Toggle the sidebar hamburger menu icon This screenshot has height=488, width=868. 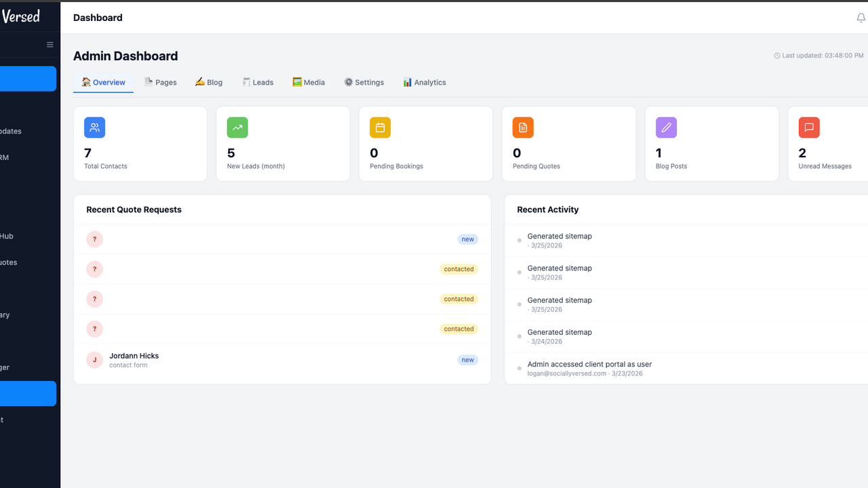pyautogui.click(x=50, y=45)
